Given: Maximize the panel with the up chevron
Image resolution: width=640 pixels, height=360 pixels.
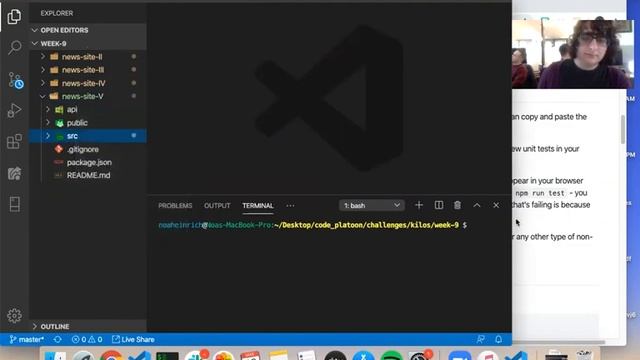Looking at the screenshot, I should (x=477, y=205).
